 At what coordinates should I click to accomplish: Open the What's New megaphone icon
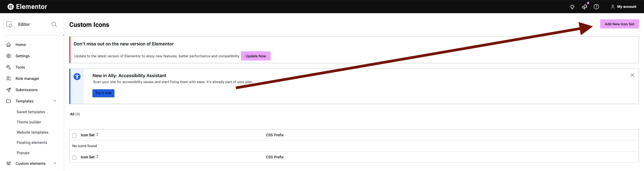pos(584,7)
